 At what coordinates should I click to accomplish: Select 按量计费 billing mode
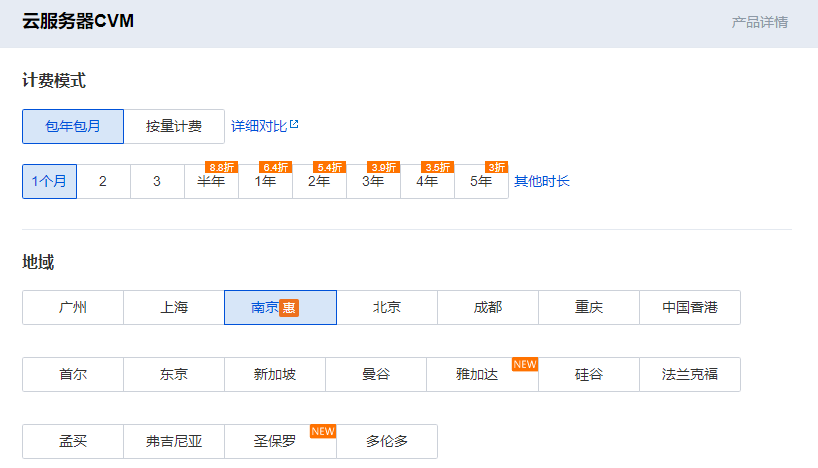pos(174,126)
